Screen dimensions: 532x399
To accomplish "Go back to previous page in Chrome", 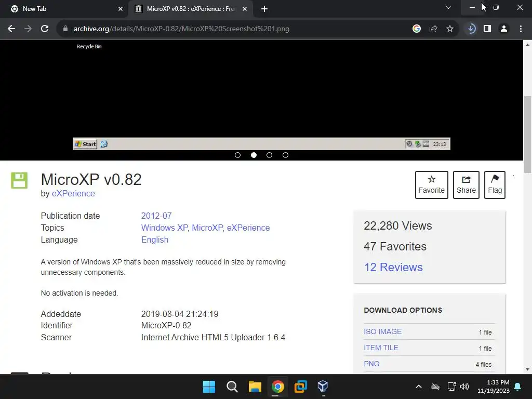I will [x=11, y=29].
